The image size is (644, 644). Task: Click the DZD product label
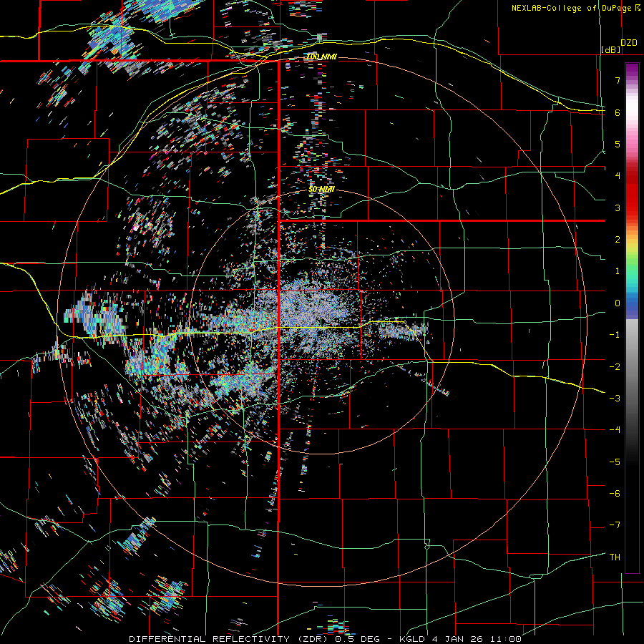pos(629,42)
